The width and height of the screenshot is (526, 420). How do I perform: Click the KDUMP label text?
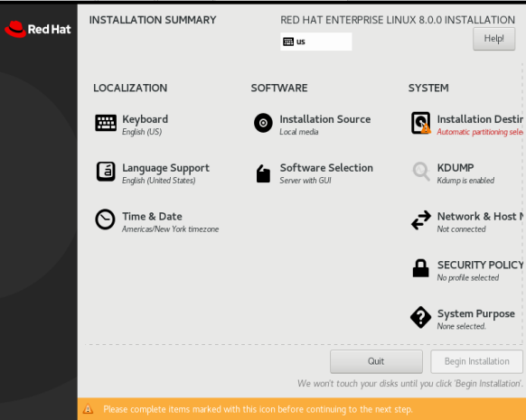click(x=456, y=168)
